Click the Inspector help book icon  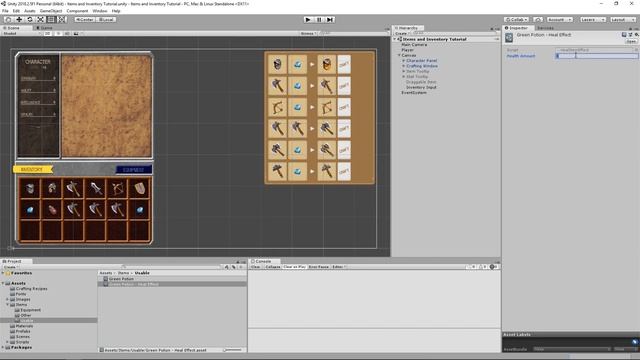(624, 35)
